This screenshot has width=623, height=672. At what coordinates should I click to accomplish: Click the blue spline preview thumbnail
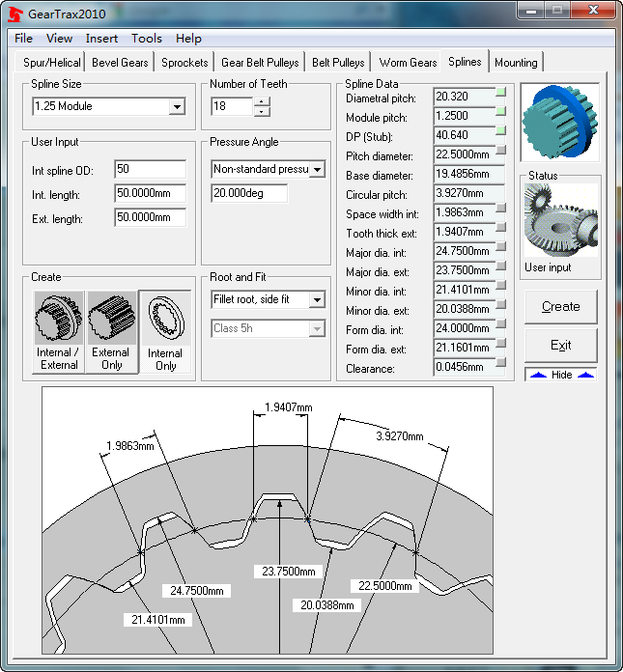click(560, 123)
